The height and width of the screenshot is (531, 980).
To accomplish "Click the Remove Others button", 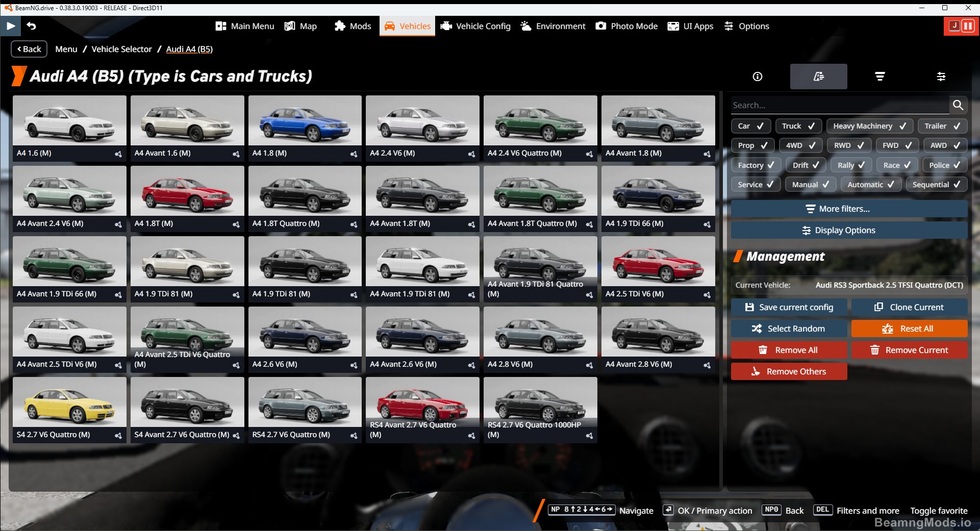I will coord(789,371).
